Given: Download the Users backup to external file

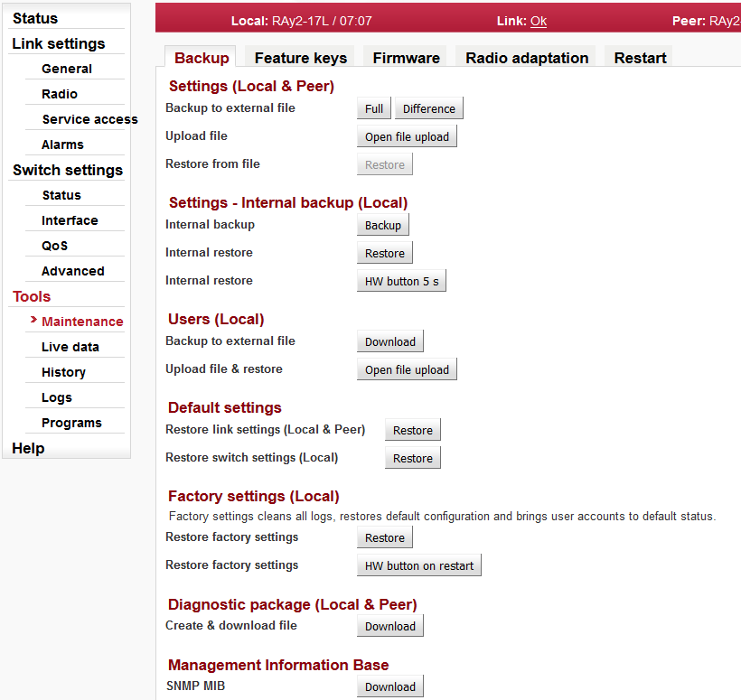Looking at the screenshot, I should [389, 342].
